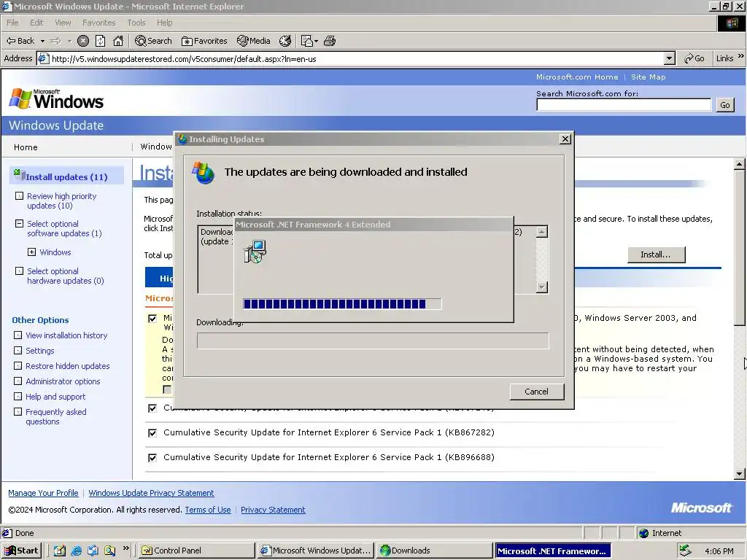Click in the Search Microsoft.com input field
Viewport: 747px width, 560px height.
pyautogui.click(x=624, y=105)
